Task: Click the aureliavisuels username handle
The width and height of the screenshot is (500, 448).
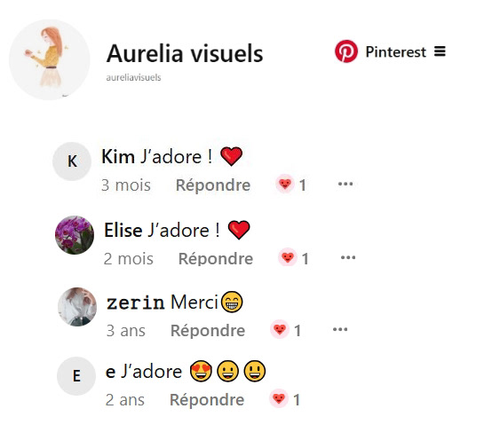Action: click(133, 77)
